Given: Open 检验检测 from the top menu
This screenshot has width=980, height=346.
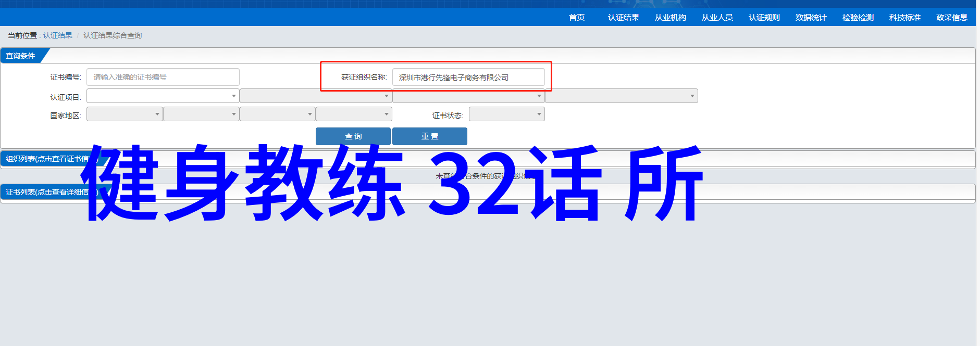Looking at the screenshot, I should tap(858, 18).
